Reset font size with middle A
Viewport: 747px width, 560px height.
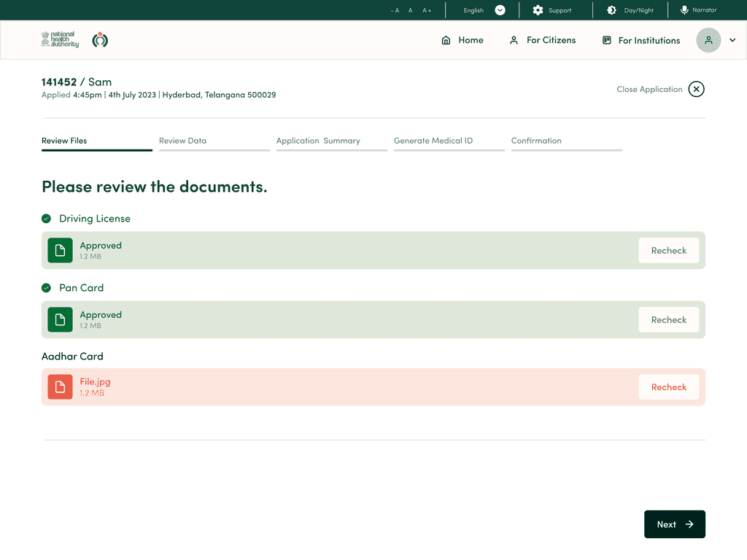pos(410,10)
